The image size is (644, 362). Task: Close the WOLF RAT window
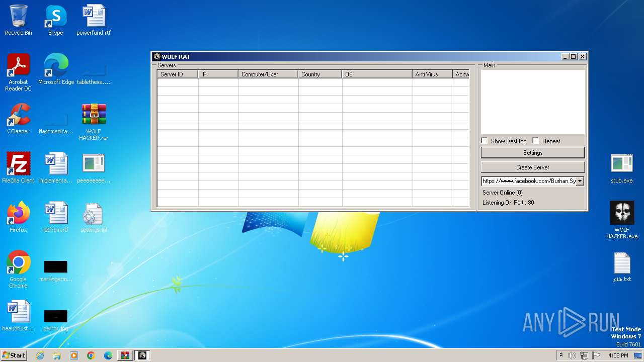coord(583,57)
